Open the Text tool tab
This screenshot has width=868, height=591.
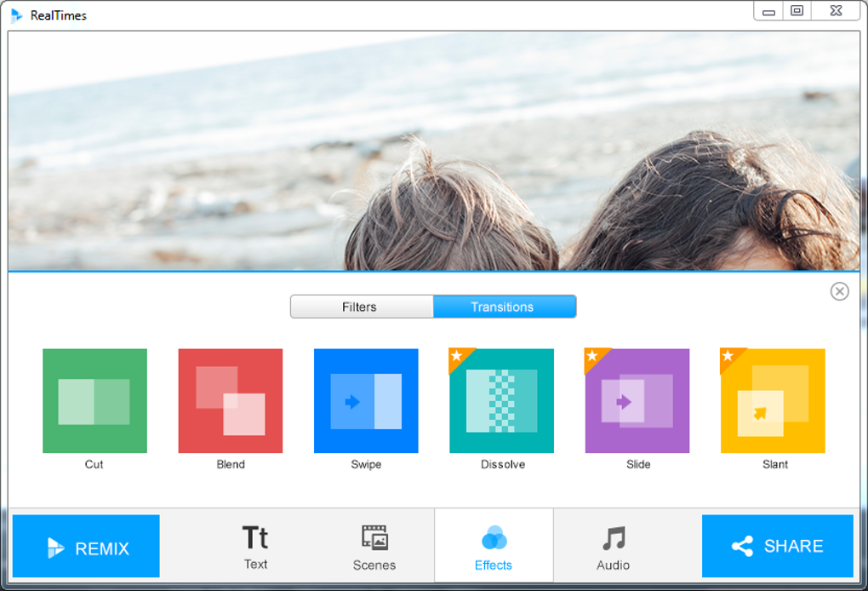coord(255,546)
